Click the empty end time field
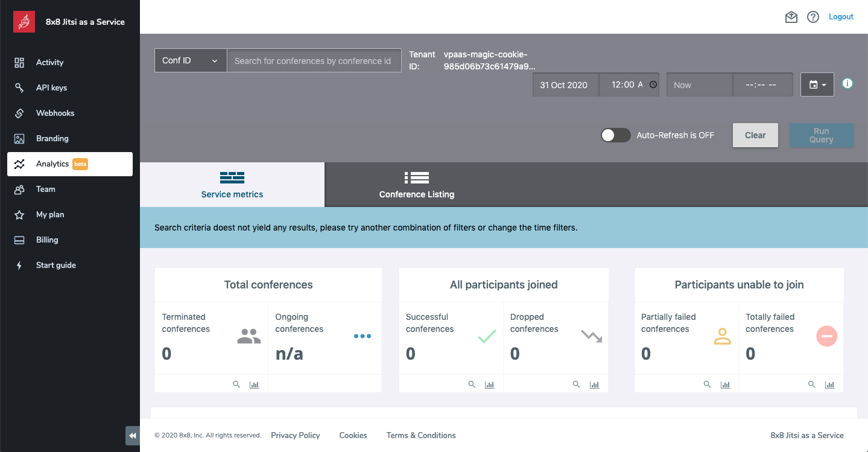 click(x=763, y=85)
